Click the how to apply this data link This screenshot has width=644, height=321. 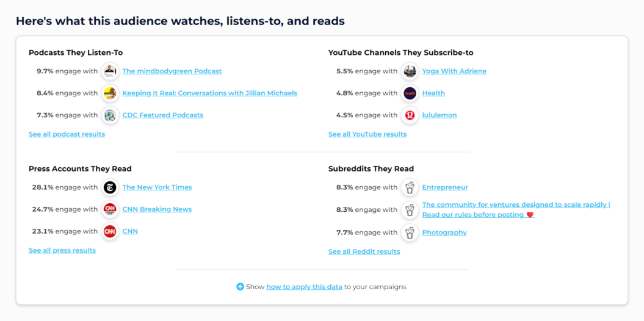[x=305, y=287]
